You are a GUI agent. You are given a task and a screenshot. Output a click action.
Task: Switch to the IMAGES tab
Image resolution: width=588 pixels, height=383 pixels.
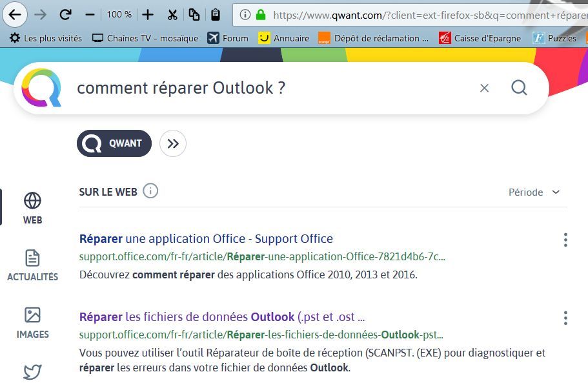coord(33,323)
